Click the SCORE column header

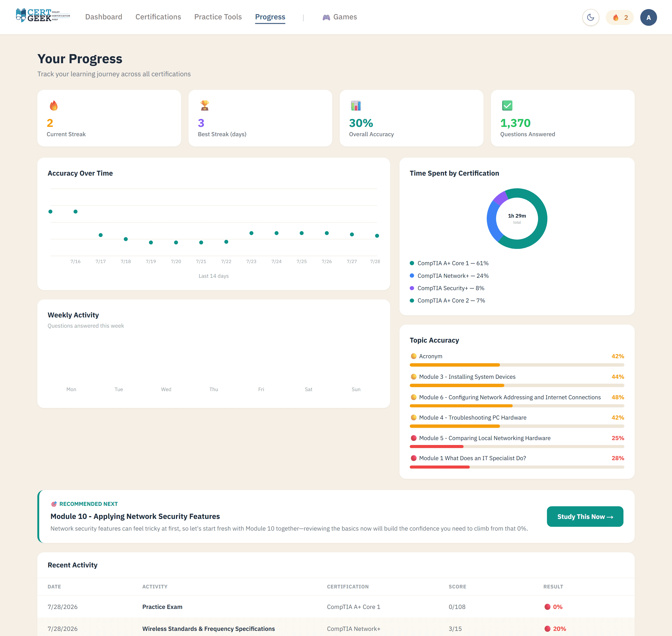click(457, 587)
